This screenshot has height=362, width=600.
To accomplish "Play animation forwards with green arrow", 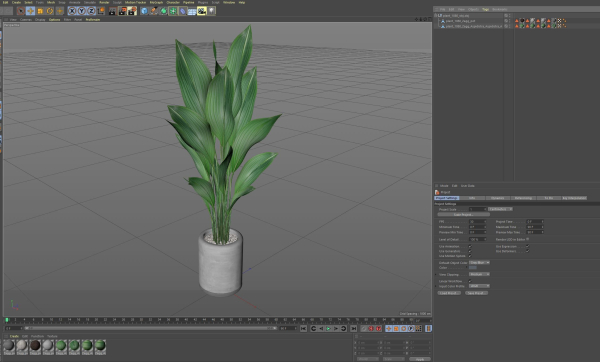I will pos(328,329).
